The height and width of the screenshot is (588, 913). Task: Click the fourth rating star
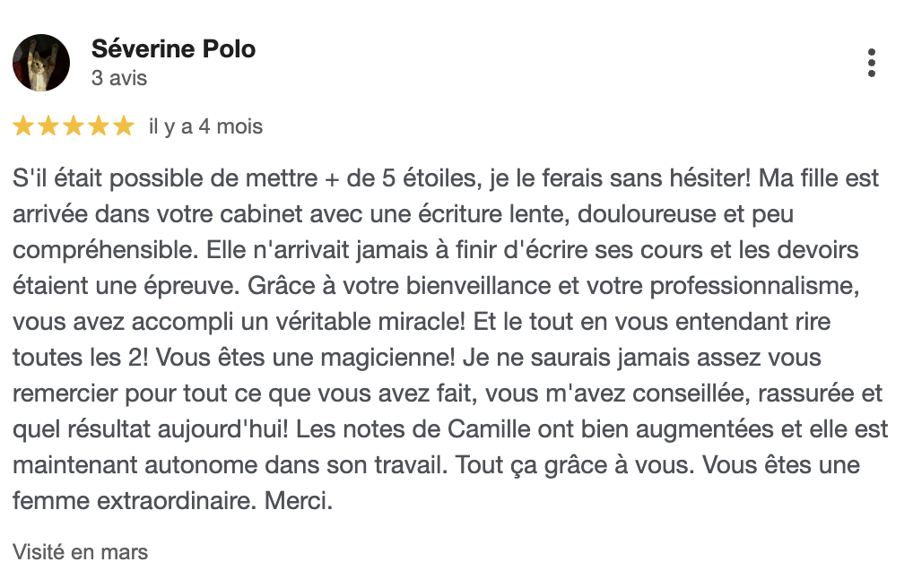[99, 126]
